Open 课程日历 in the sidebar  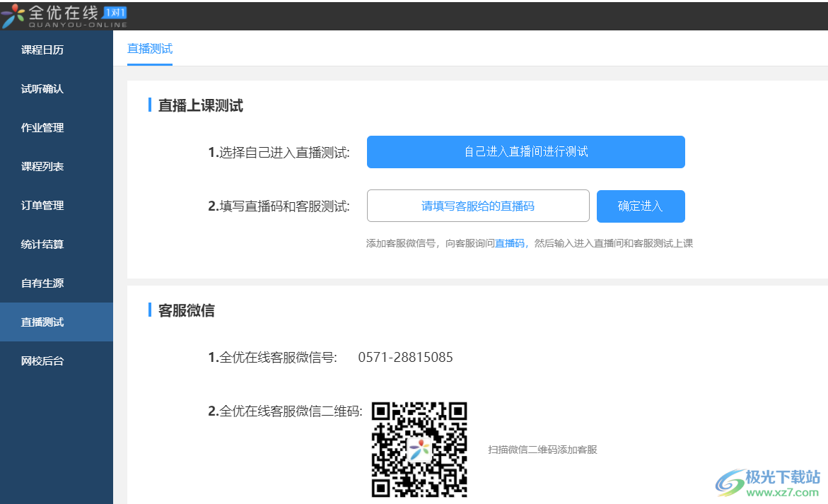pyautogui.click(x=44, y=49)
